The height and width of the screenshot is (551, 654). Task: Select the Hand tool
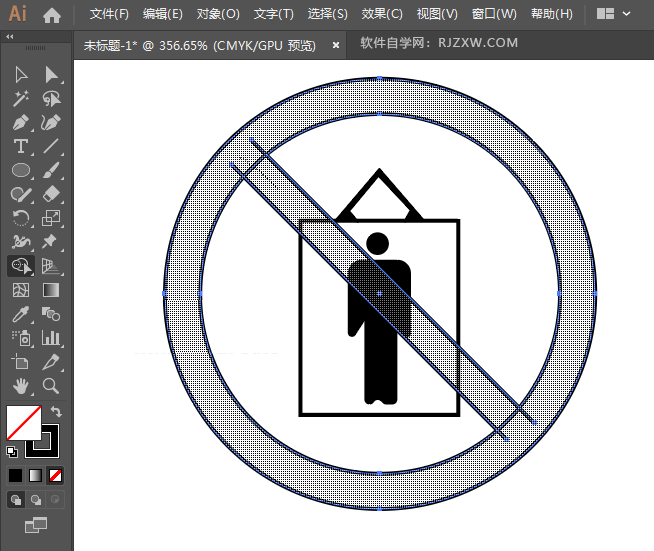[21, 386]
